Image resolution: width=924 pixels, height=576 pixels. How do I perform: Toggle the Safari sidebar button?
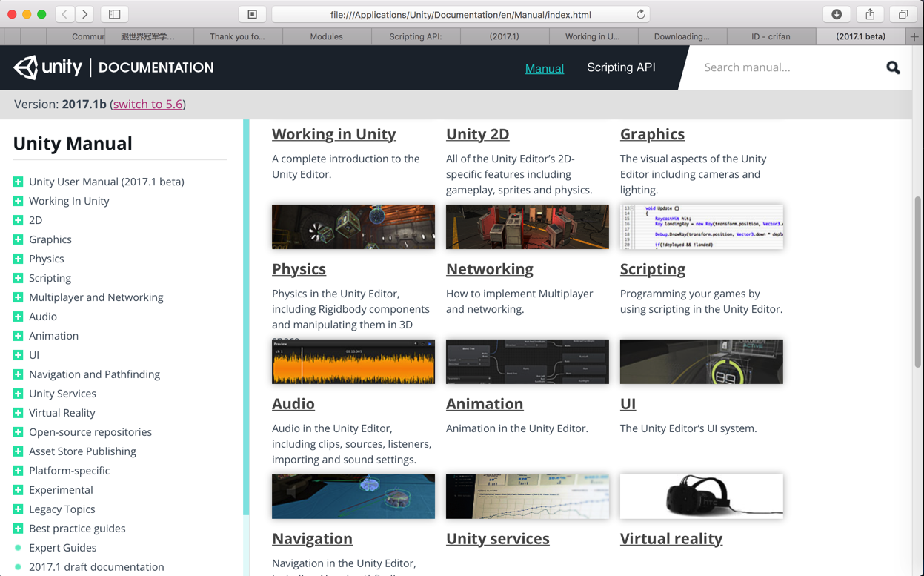tap(115, 14)
